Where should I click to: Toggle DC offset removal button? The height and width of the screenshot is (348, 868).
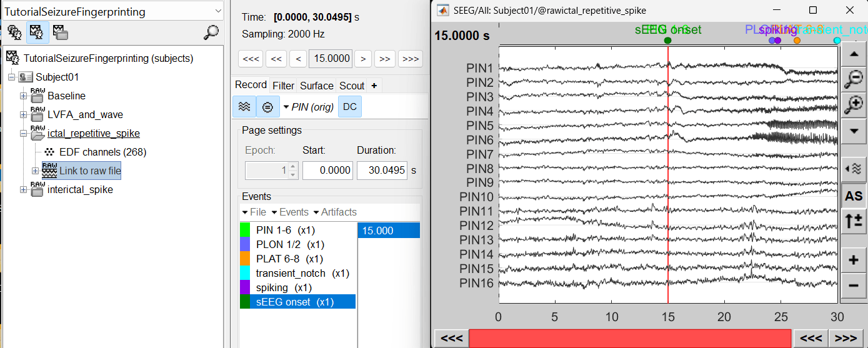point(349,107)
